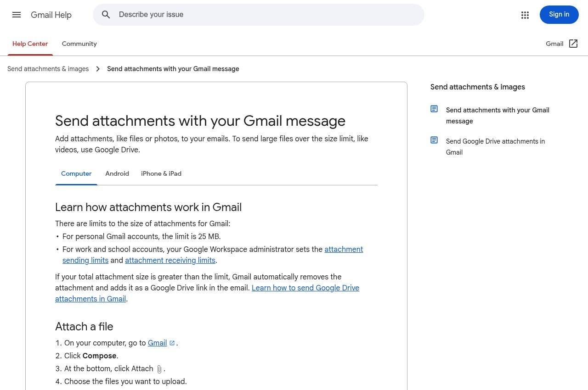Screen dimensions: 588x390
Task: Click the external link icon after Gmail step
Action: tap(172, 343)
